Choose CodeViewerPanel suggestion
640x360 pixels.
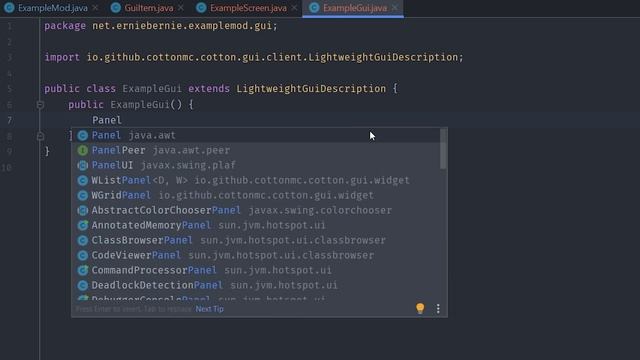[256, 255]
